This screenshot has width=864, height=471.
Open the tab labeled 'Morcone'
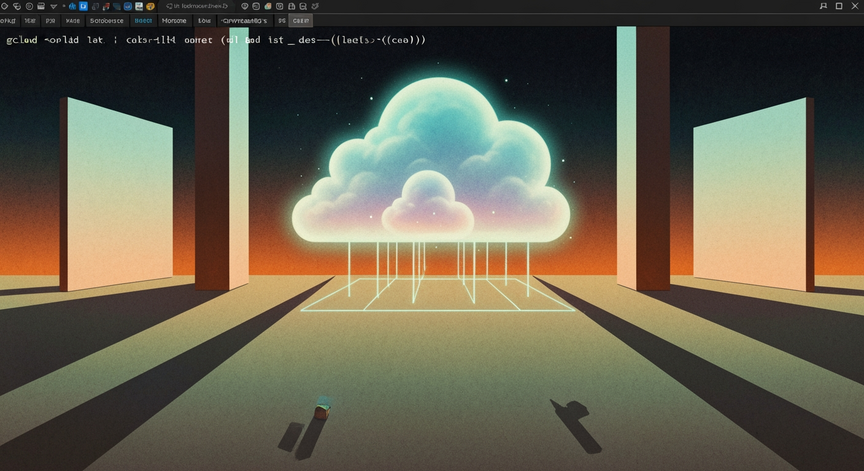click(x=174, y=20)
